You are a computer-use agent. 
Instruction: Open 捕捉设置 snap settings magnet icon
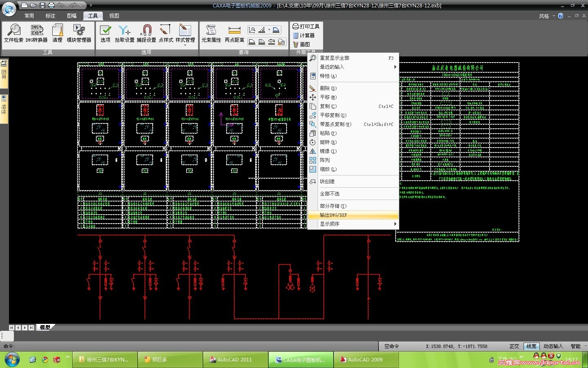pos(146,33)
